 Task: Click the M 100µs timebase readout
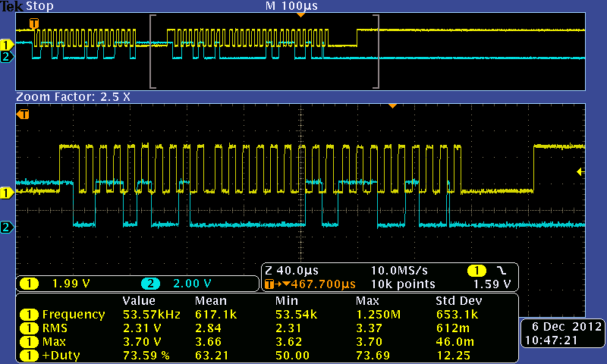[x=291, y=6]
